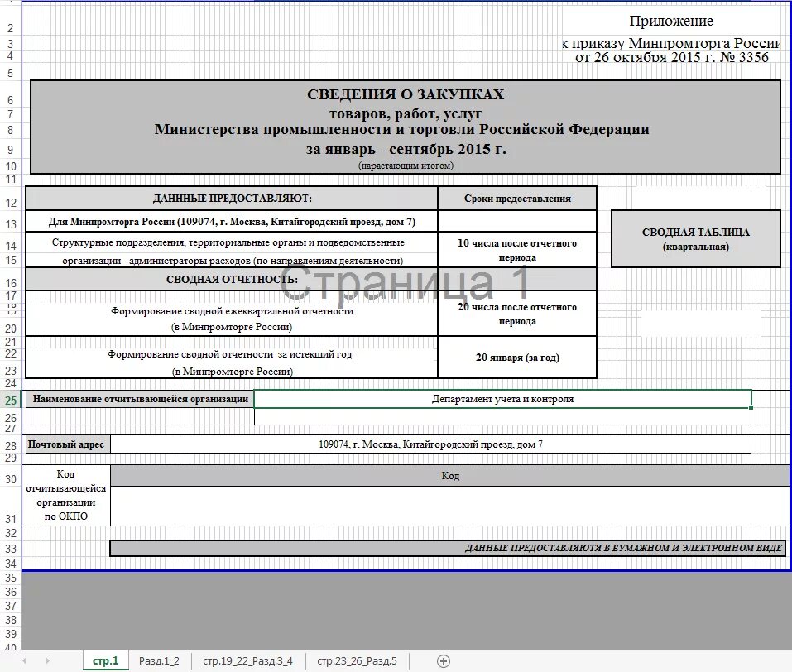
Task: Click the gray Код header cell
Action: [x=450, y=476]
